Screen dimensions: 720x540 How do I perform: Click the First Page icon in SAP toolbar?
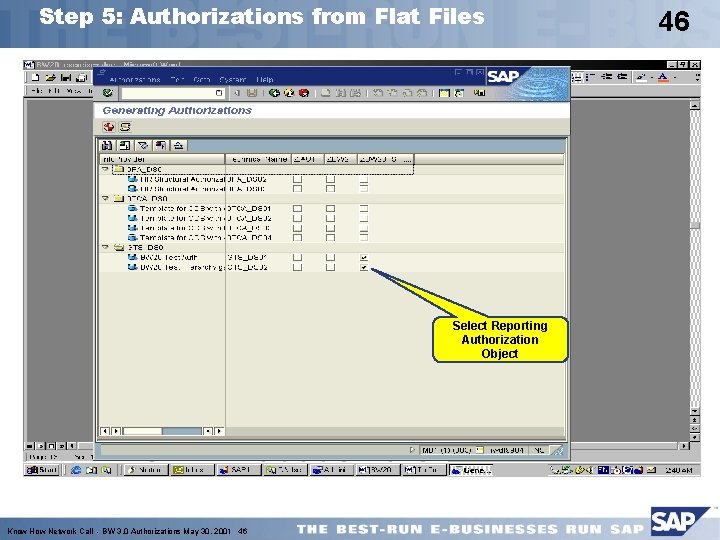point(378,93)
